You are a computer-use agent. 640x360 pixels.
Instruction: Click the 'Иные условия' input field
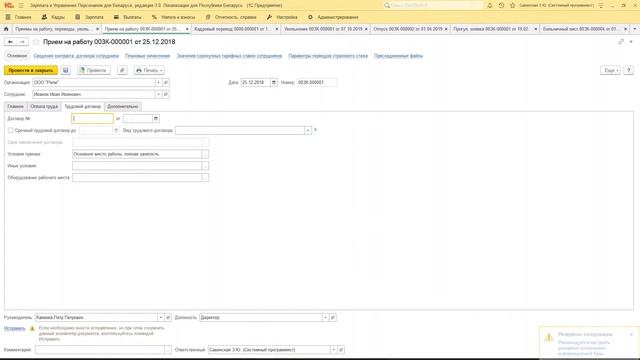click(x=137, y=166)
